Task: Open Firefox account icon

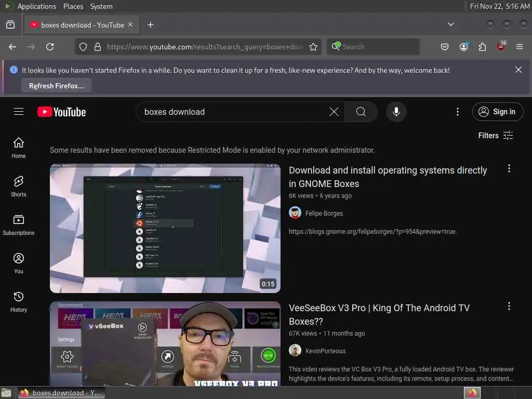Action: pos(463,47)
